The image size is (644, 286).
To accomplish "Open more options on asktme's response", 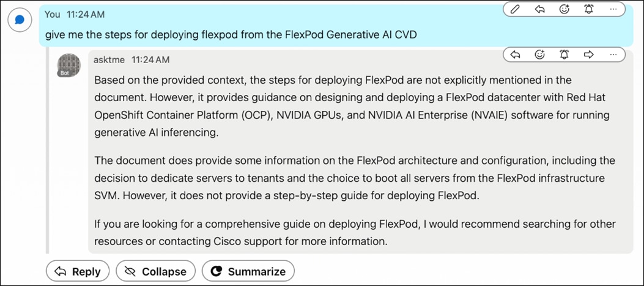I will pyautogui.click(x=613, y=55).
